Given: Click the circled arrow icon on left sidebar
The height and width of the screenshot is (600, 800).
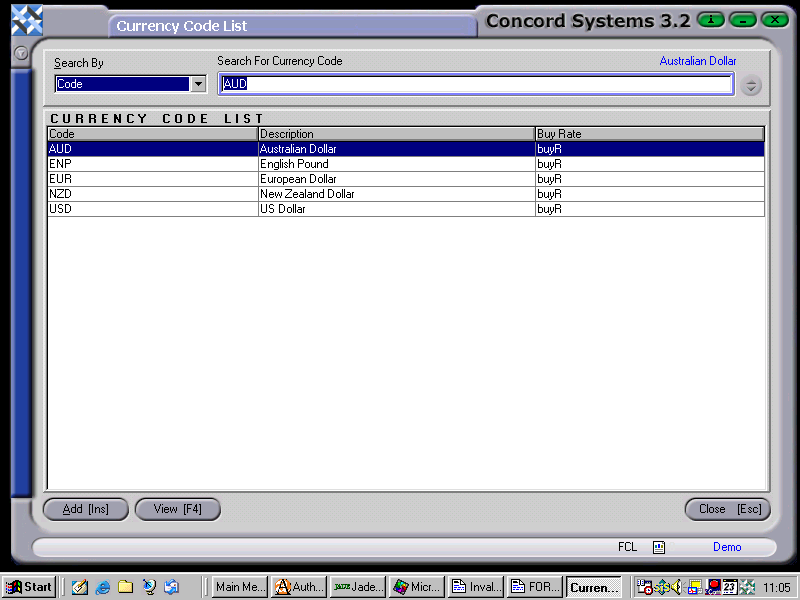Looking at the screenshot, I should point(19,54).
